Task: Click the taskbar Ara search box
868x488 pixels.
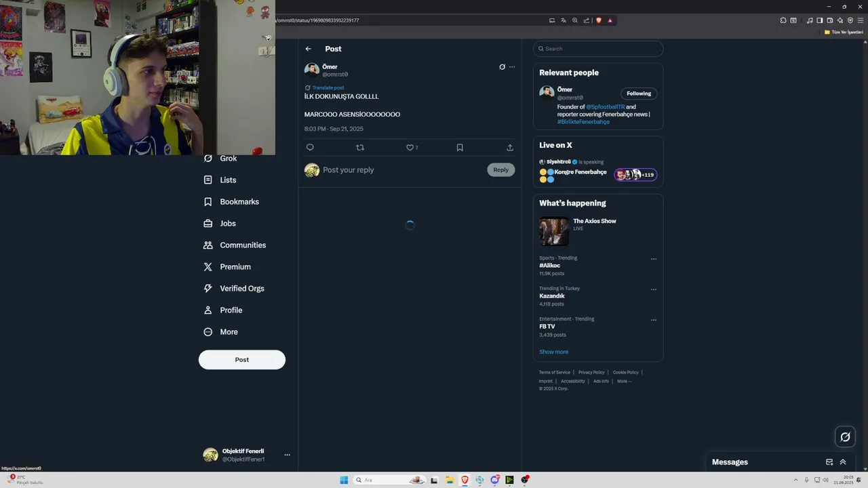Action: [389, 480]
